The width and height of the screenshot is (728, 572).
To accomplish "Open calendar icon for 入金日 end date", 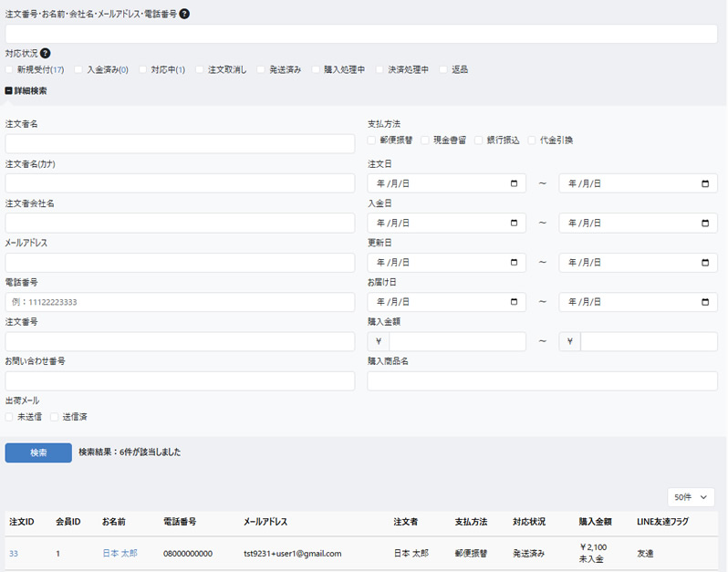I will [705, 223].
